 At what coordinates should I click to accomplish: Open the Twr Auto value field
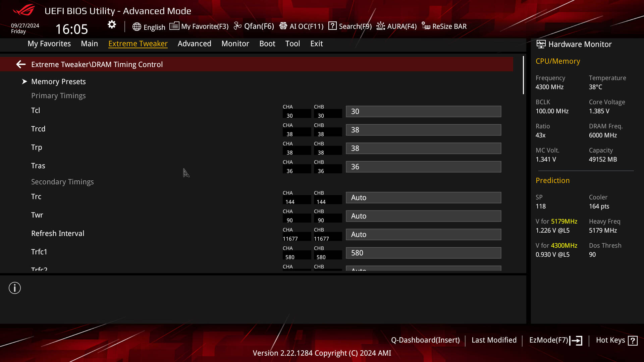423,216
